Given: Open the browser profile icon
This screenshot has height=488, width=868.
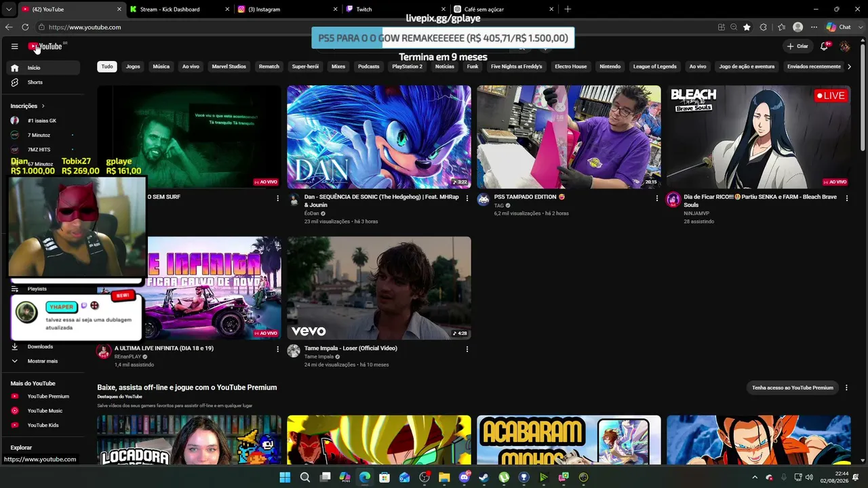Looking at the screenshot, I should tap(798, 27).
